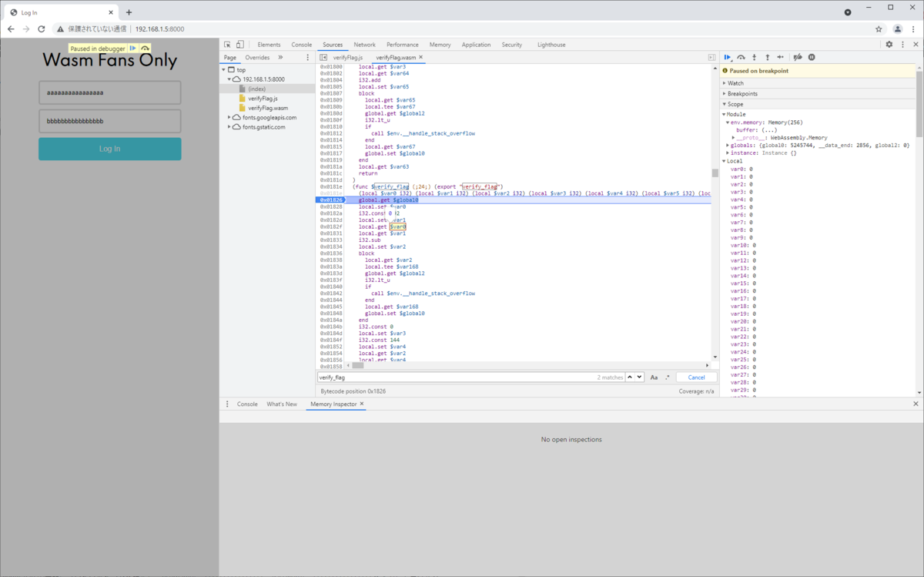The height and width of the screenshot is (577, 924).
Task: Open navigator pane more options menu
Action: pos(308,57)
